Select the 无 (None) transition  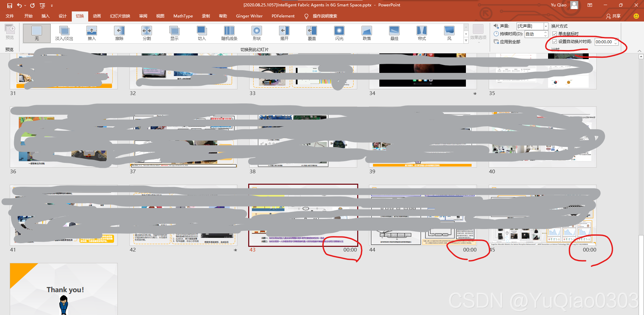[x=37, y=33]
